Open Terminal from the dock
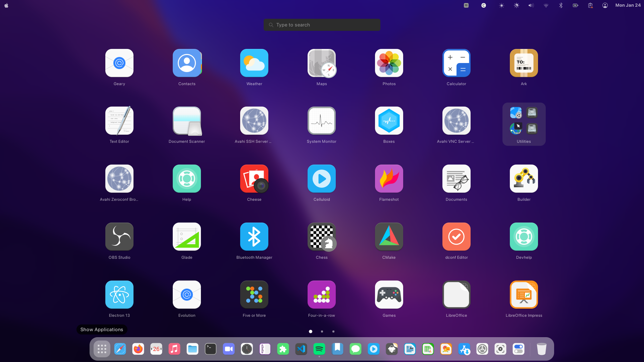The image size is (644, 362). click(x=211, y=349)
